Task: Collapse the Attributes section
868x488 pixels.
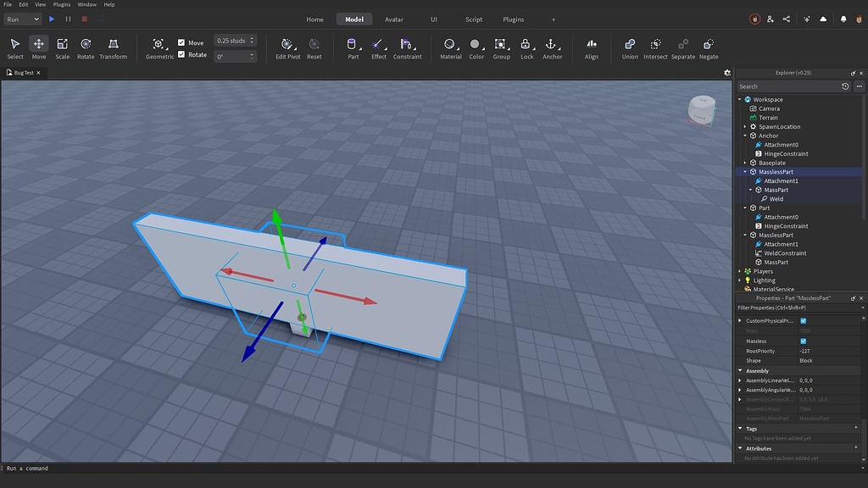Action: pyautogui.click(x=740, y=448)
